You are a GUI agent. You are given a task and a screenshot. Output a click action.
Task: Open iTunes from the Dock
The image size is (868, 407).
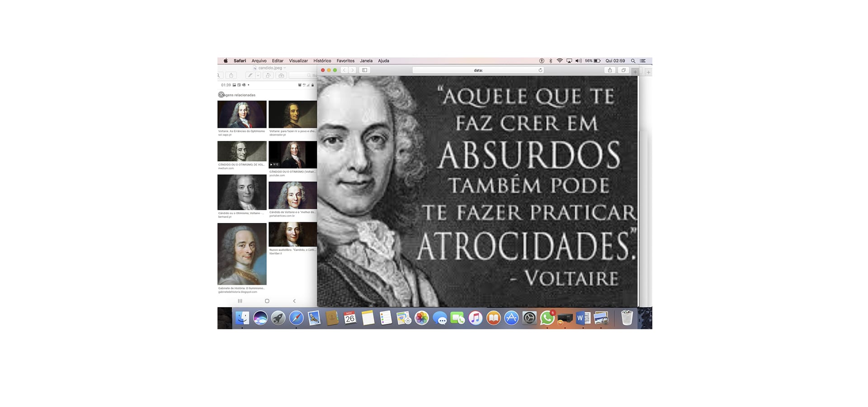pyautogui.click(x=475, y=318)
